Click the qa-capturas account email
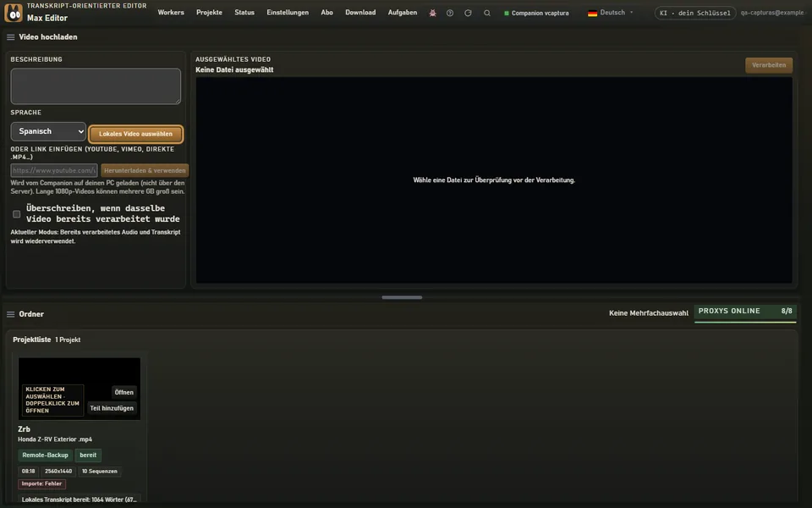Screen dimensions: 812x508 click(772, 13)
